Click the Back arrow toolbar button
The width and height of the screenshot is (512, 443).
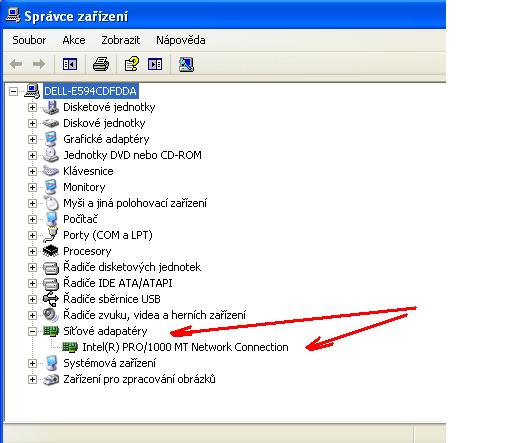point(16,64)
